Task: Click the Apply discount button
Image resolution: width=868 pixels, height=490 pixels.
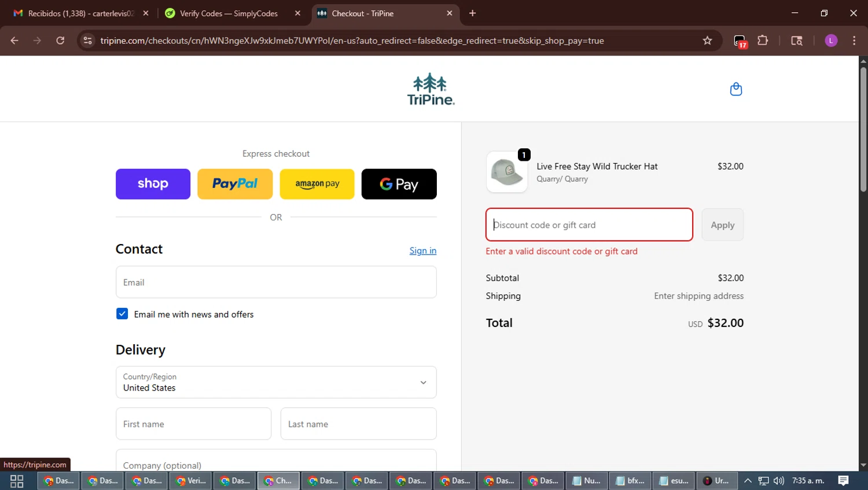Action: pyautogui.click(x=723, y=224)
